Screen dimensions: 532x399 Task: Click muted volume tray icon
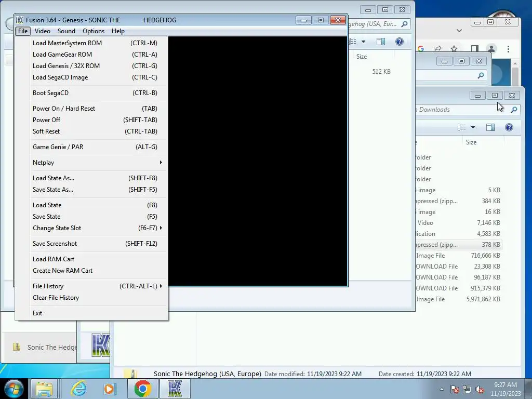480,389
